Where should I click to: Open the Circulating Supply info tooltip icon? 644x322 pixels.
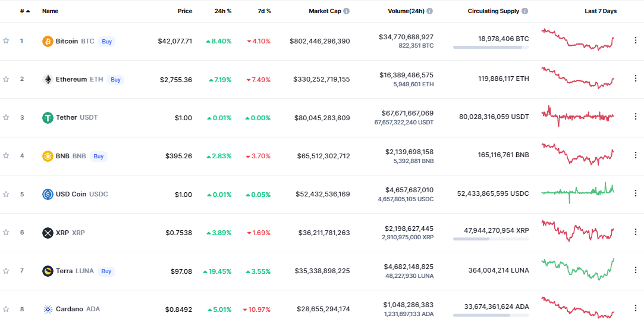(x=525, y=11)
